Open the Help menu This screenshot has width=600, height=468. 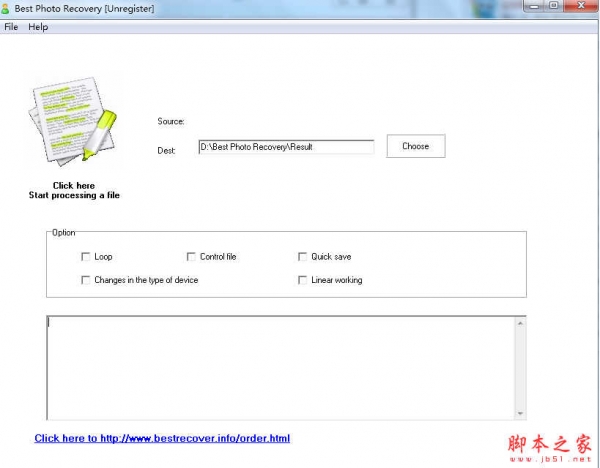pyautogui.click(x=38, y=27)
